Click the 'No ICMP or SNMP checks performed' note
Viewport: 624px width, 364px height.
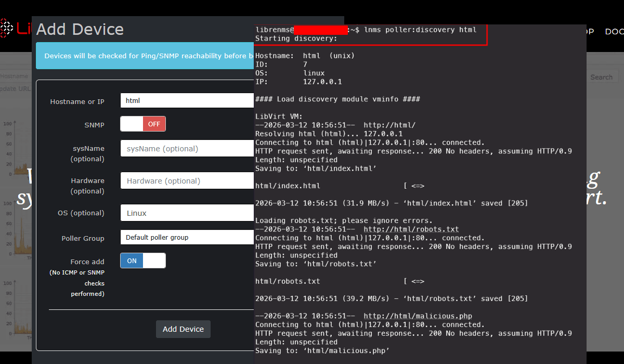coord(77,283)
